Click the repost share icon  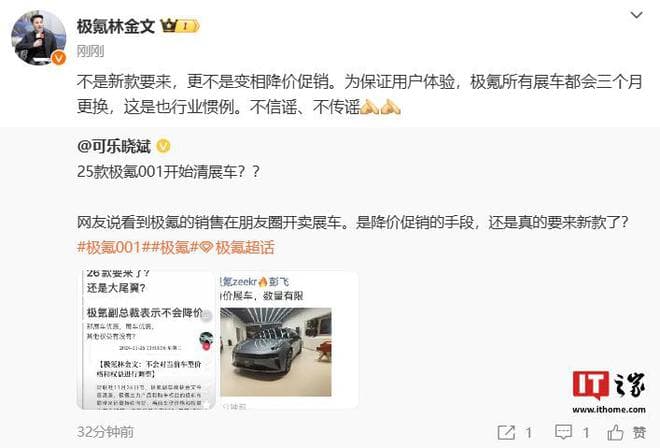click(x=506, y=432)
